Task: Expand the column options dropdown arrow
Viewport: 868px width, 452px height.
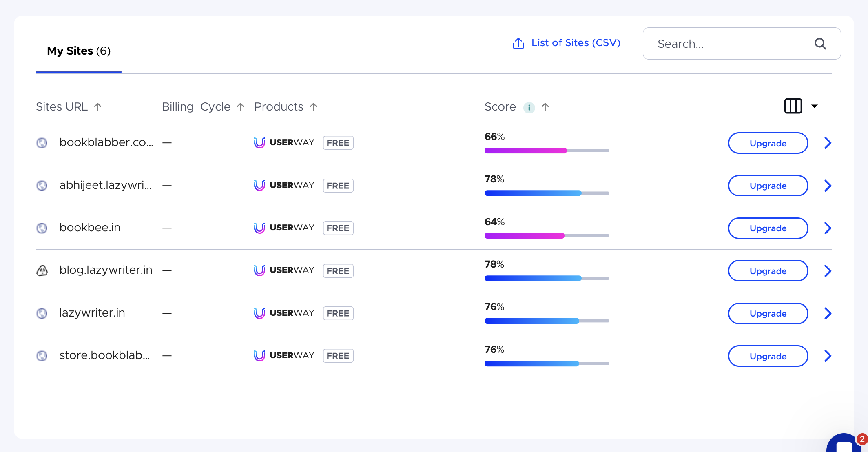Action: point(815,106)
